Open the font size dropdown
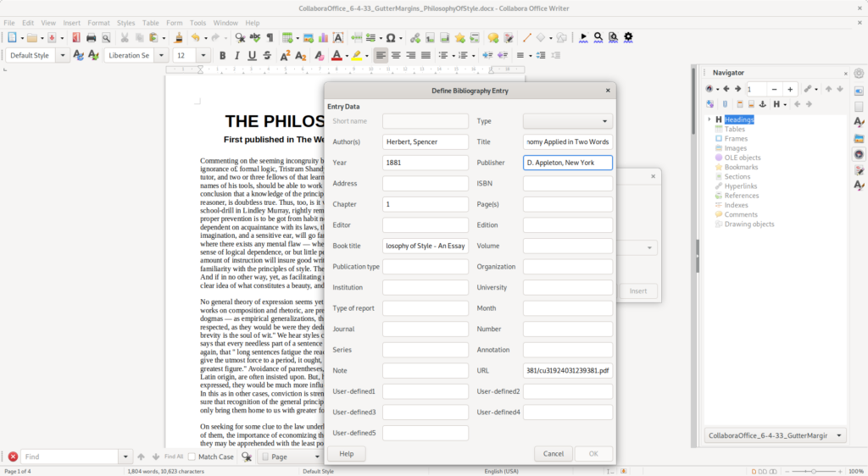The image size is (868, 476). pyautogui.click(x=203, y=55)
